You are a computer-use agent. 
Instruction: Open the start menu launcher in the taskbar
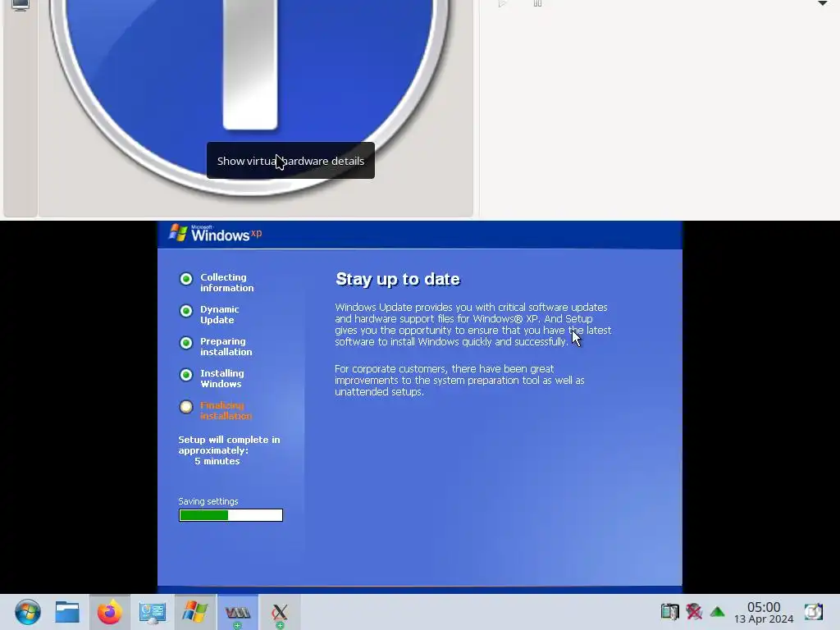coord(27,612)
